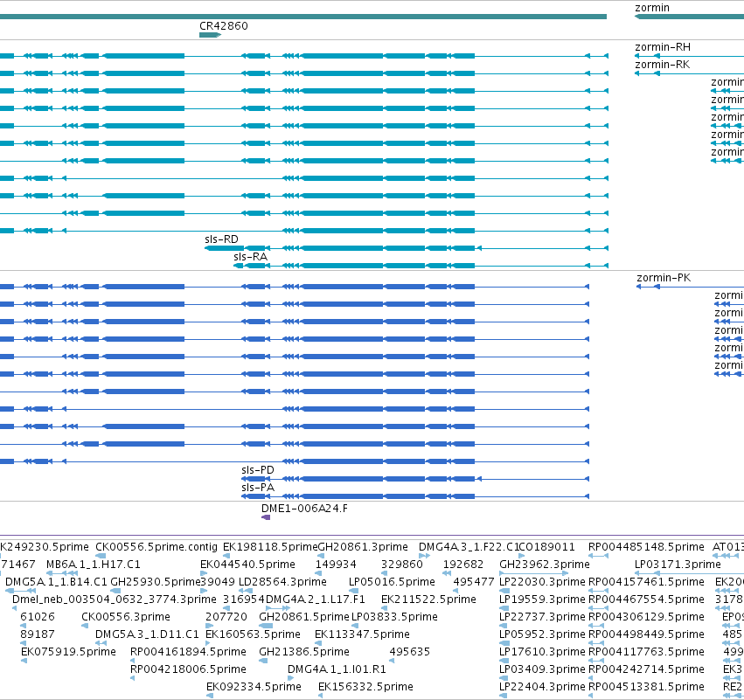Select MB6A.1_1.H17.C1 EST label
744x700 pixels.
coord(94,565)
